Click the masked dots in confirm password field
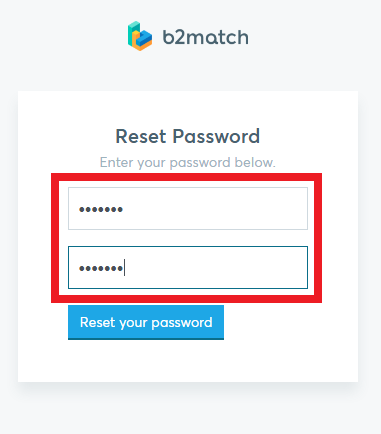 [101, 268]
